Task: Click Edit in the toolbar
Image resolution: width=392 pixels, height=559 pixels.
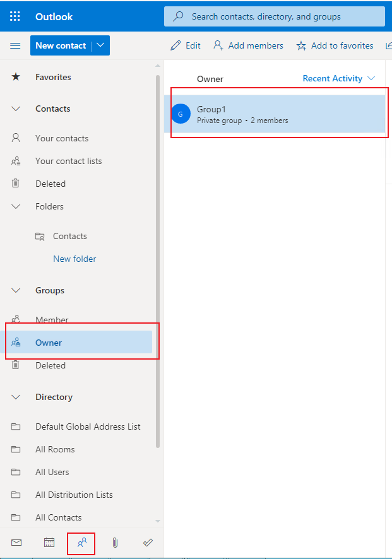Action: (x=186, y=45)
